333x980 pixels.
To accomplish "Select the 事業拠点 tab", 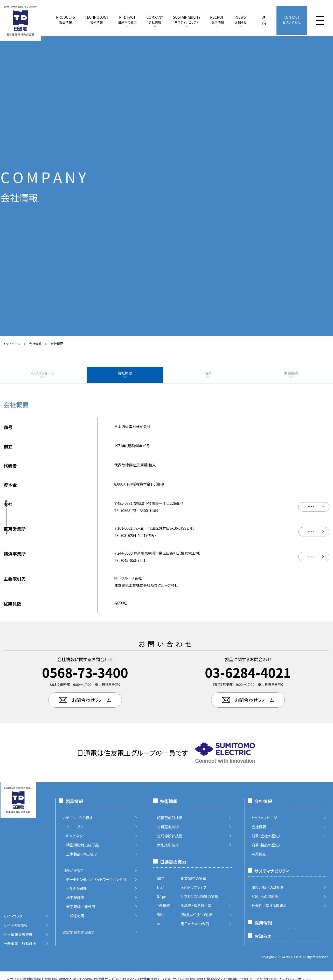I will pyautogui.click(x=291, y=375).
